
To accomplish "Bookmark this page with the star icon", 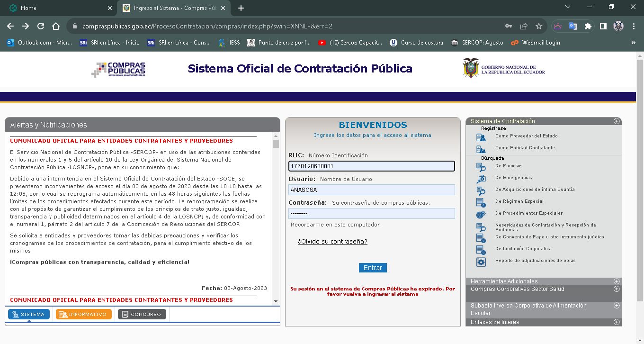I will click(x=538, y=26).
